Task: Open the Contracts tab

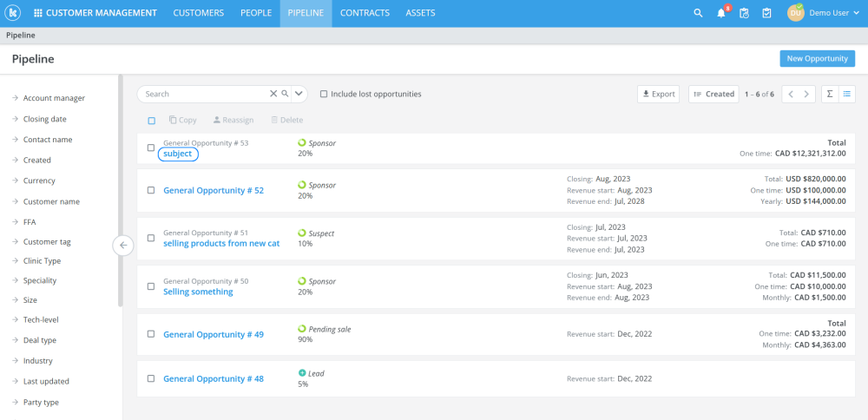Action: tap(365, 13)
